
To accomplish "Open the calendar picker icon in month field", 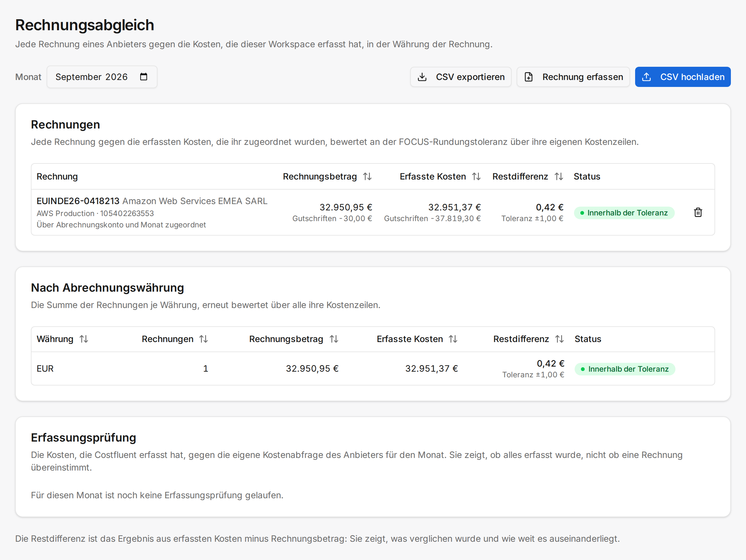I will click(x=144, y=77).
